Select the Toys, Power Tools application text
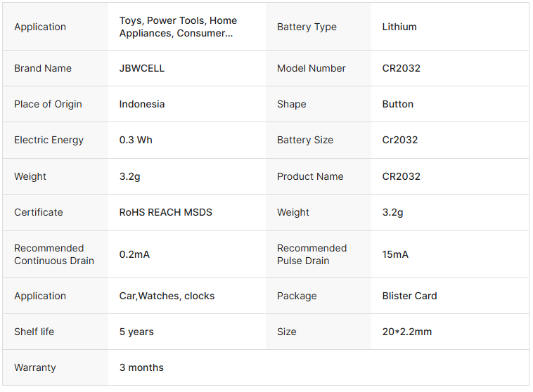 click(178, 27)
